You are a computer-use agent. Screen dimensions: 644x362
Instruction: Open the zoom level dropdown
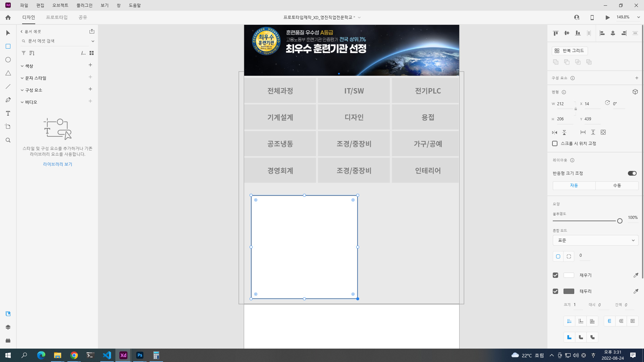point(638,17)
